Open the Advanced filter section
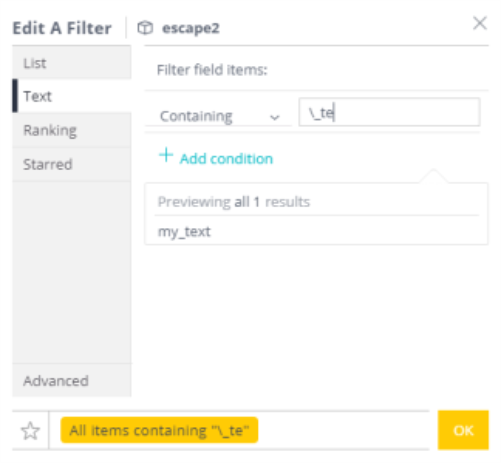Screen dimensions: 501x463 coord(72,380)
